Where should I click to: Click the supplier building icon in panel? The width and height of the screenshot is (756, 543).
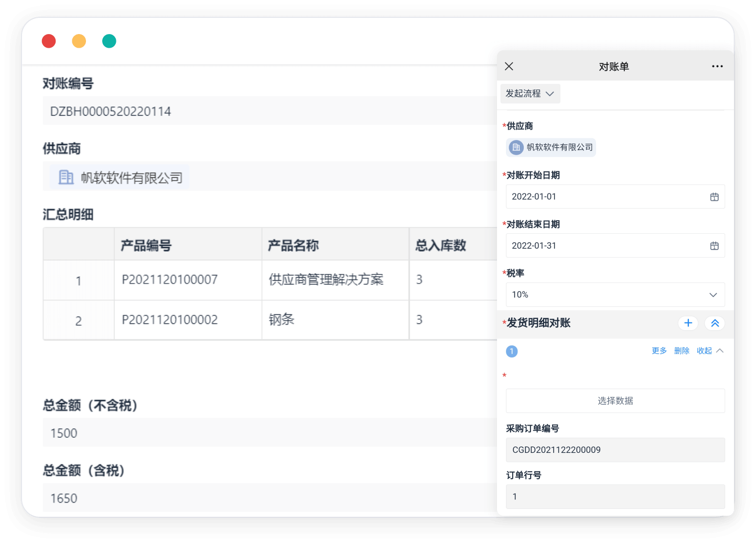click(516, 147)
